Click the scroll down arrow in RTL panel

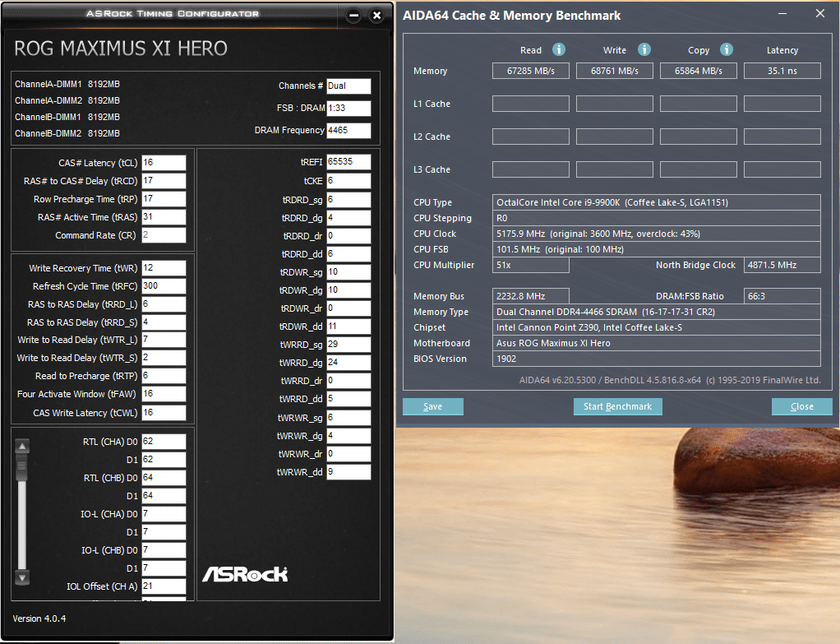coord(22,577)
